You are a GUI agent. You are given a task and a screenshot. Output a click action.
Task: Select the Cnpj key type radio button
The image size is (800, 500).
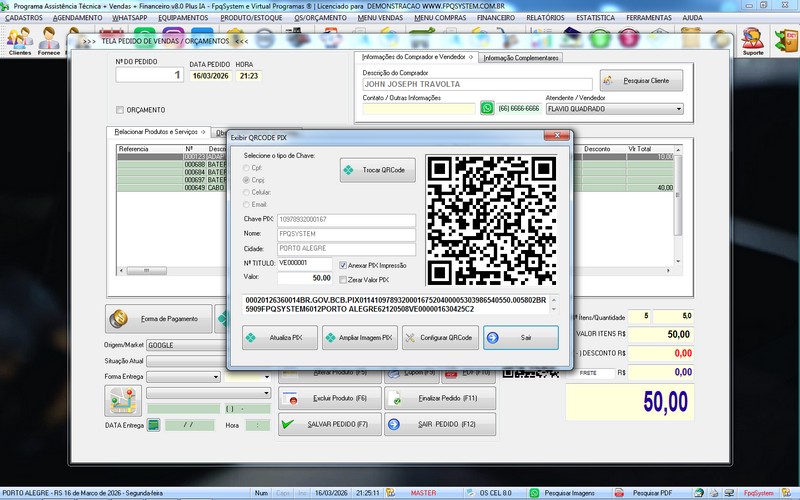pos(248,179)
